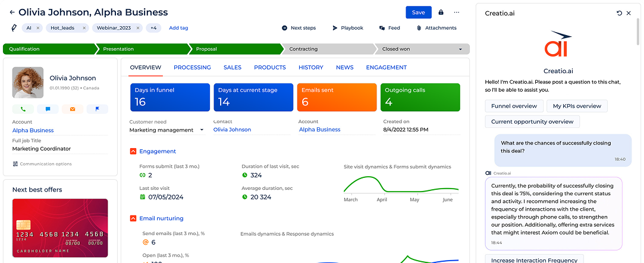The image size is (644, 263).
Task: Click the orange Emails sent tile
Action: coord(337,98)
